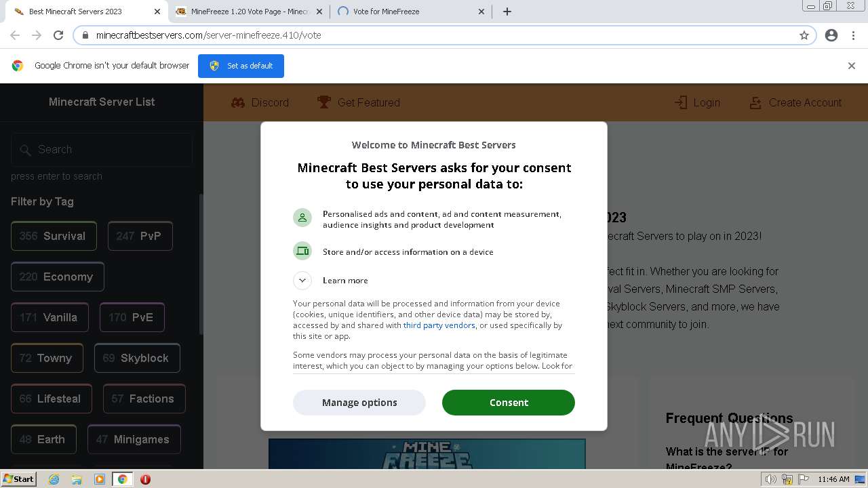Close the Best Minecraft Servers 2023 tab
Image resolution: width=868 pixels, height=488 pixels.
point(157,12)
